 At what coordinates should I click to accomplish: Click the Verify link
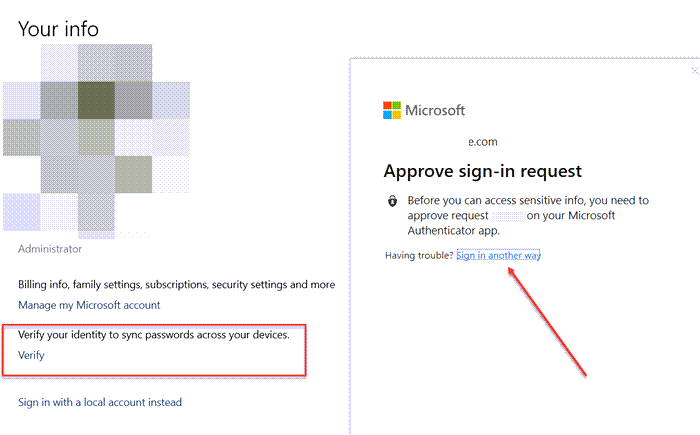pos(31,355)
